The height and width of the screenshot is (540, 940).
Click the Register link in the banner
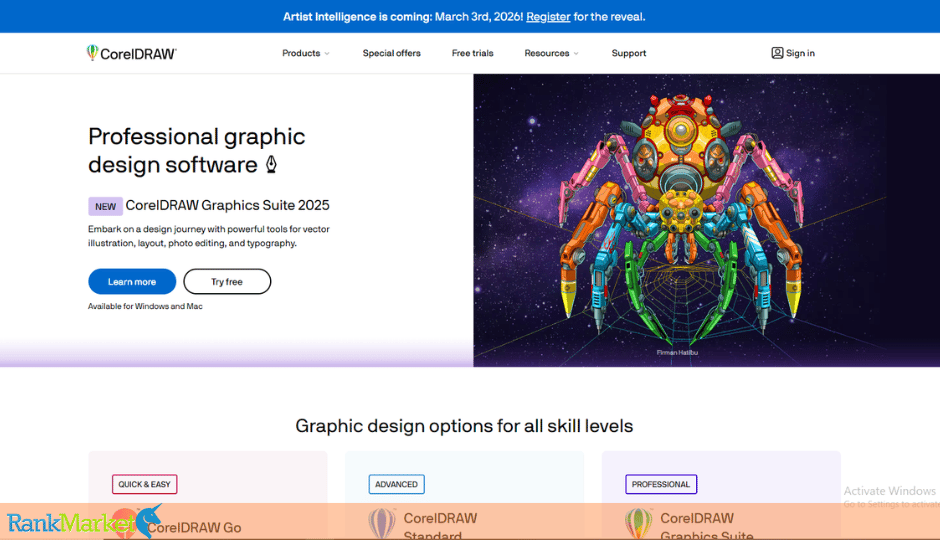[548, 17]
